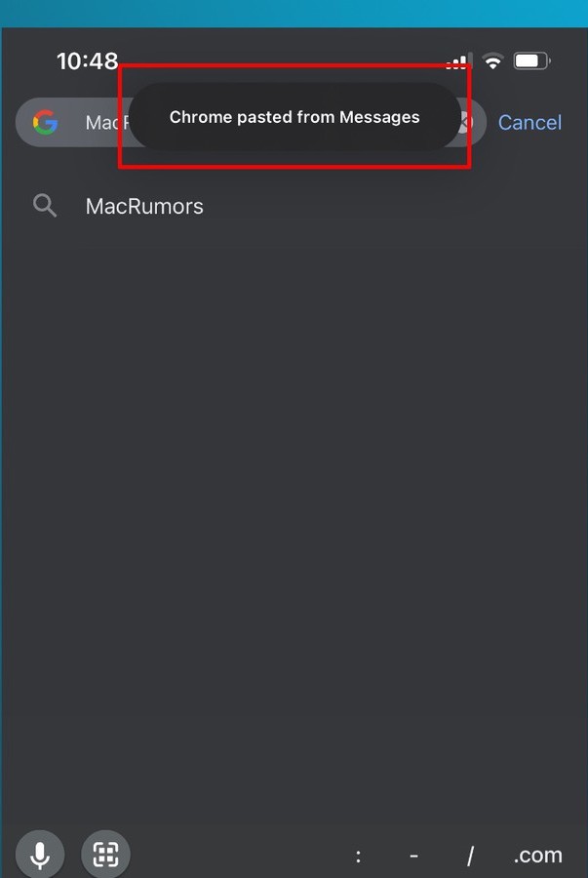Click the Google logo in the address bar
Screen dimensions: 588x878
(x=45, y=122)
